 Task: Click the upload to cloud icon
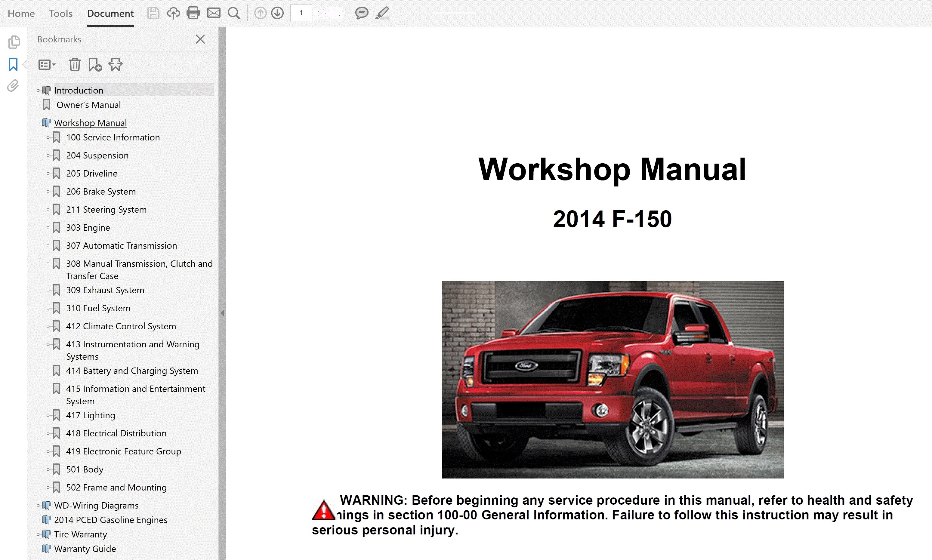point(173,13)
